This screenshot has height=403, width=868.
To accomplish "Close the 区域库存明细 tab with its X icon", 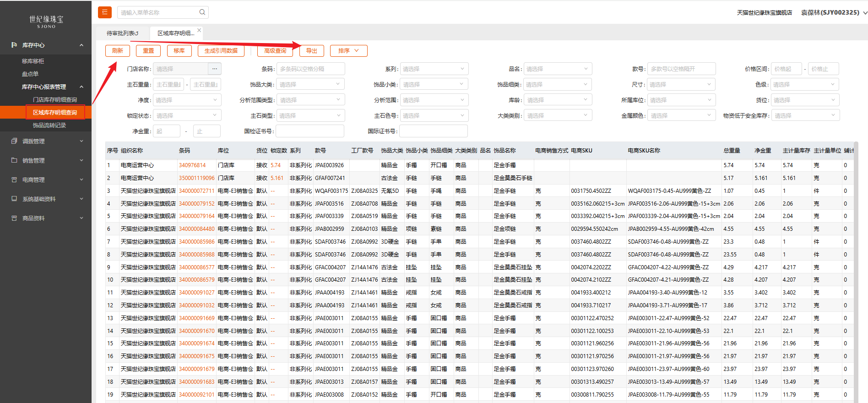I will coord(199,30).
